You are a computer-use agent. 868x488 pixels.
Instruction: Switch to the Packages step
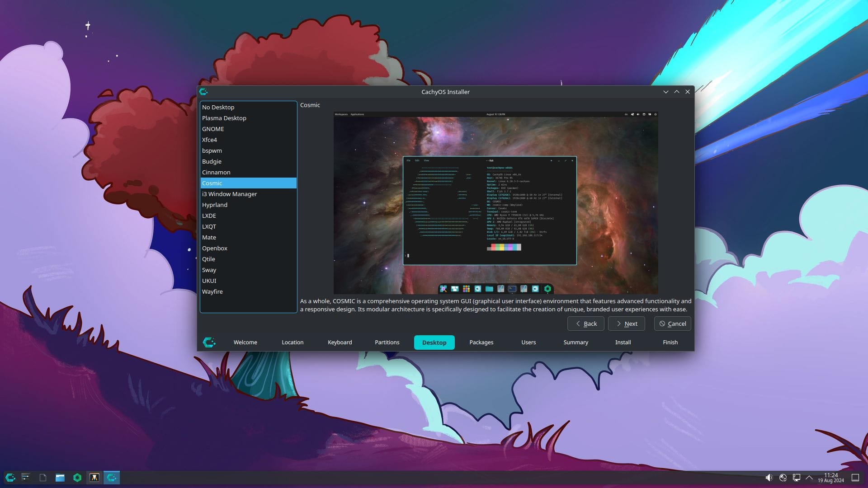pyautogui.click(x=481, y=343)
